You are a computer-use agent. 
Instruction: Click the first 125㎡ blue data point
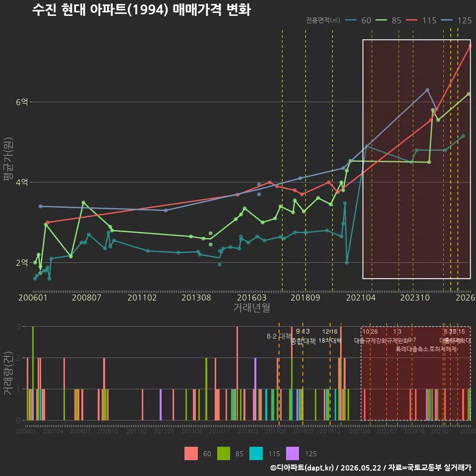pyautogui.click(x=40, y=206)
